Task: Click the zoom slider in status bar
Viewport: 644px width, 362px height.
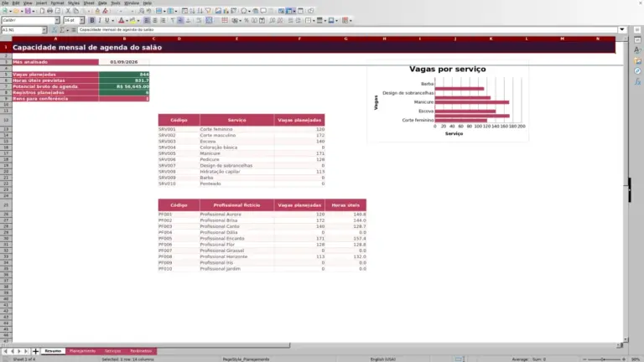Action: pos(604,359)
